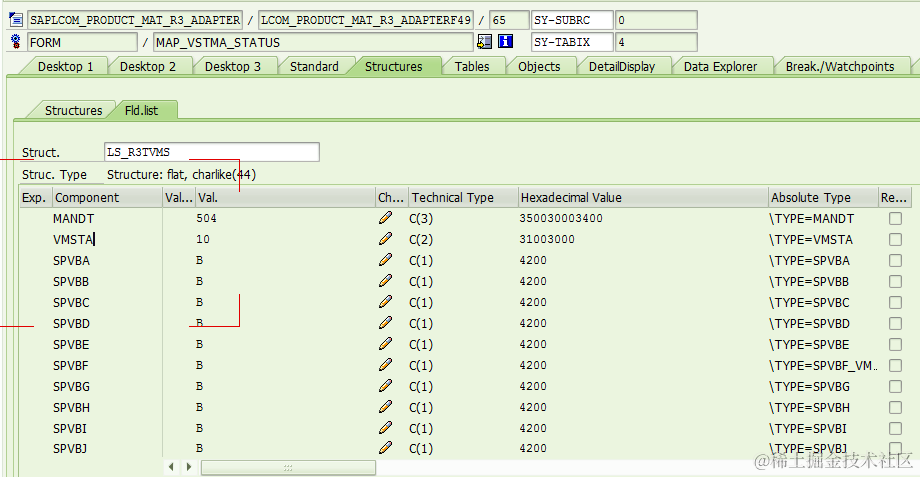Tick the Re... checkbox for SPVBG
Viewport: 920px width, 477px height.
click(895, 387)
